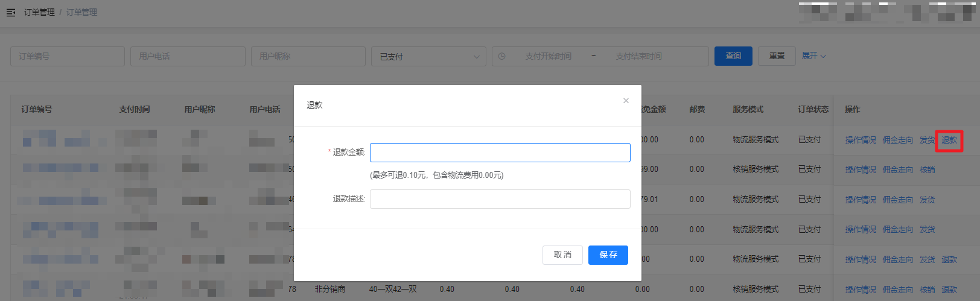Open 操作情况 in the 99.00 核销服务模式 row
This screenshot has height=301, width=980.
(x=861, y=170)
